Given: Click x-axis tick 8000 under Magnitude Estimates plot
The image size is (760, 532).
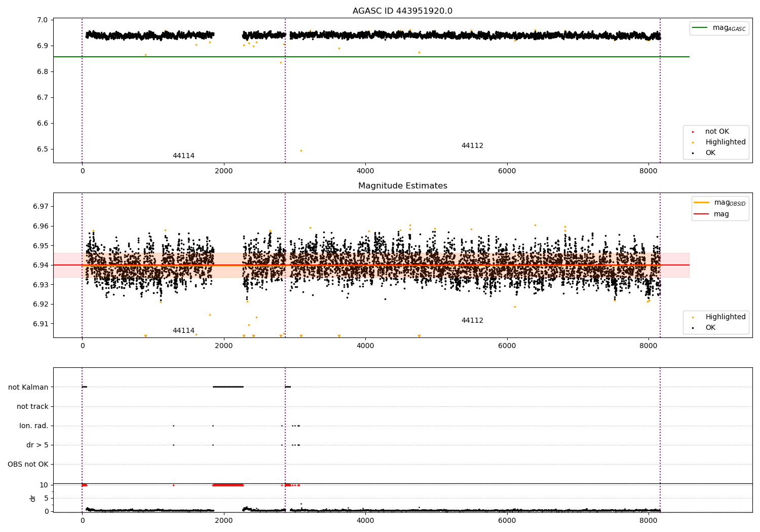Looking at the screenshot, I should pyautogui.click(x=649, y=346).
